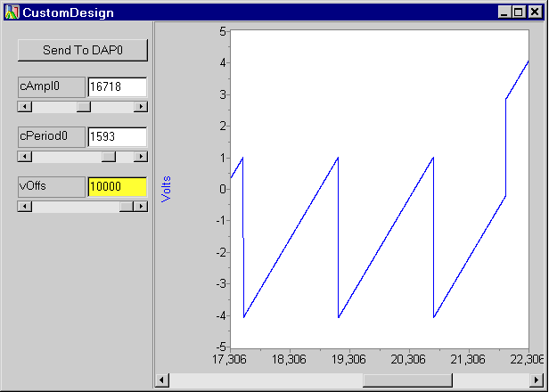Increase vOffs with its slider right arrow
The width and height of the screenshot is (549, 392).
click(x=141, y=207)
